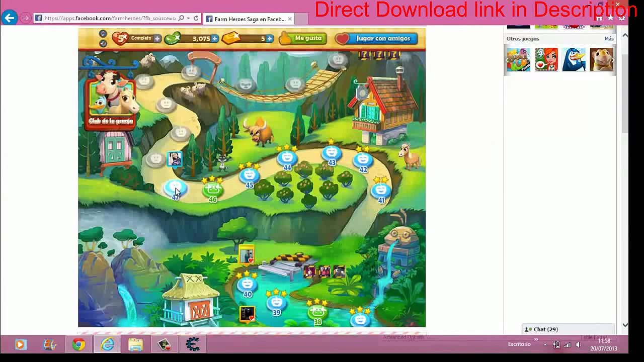
Task: Add more lives with the plus button
Action: (x=157, y=39)
